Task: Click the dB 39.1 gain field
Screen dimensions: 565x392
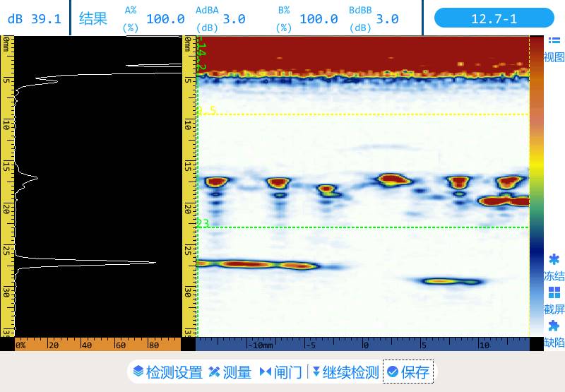Action: (34, 18)
